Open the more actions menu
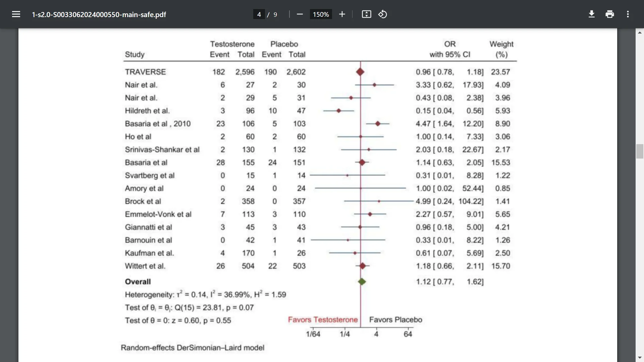The height and width of the screenshot is (362, 644). click(x=628, y=14)
